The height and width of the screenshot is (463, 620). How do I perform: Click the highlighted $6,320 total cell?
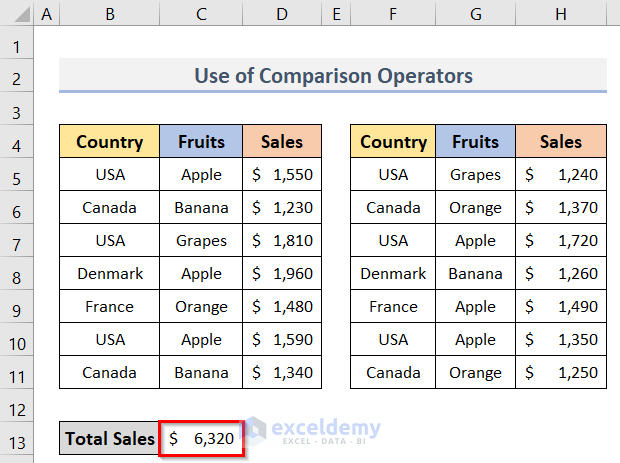[201, 438]
